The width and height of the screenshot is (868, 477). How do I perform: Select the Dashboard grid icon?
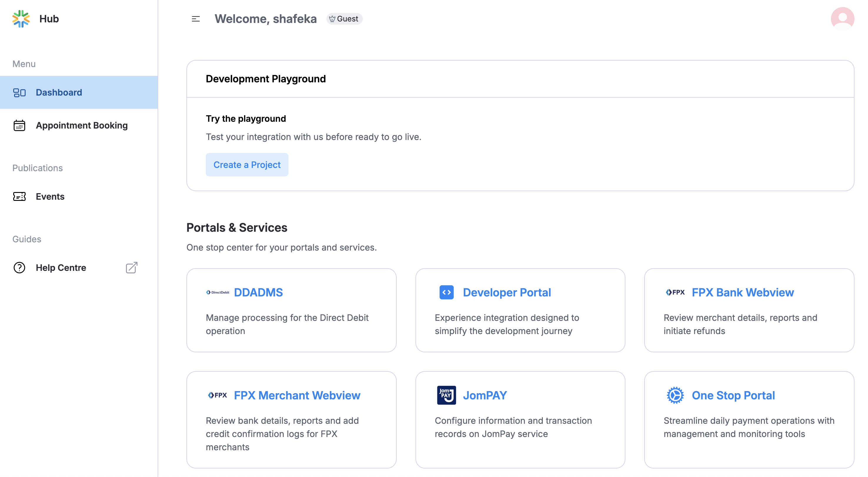(19, 92)
